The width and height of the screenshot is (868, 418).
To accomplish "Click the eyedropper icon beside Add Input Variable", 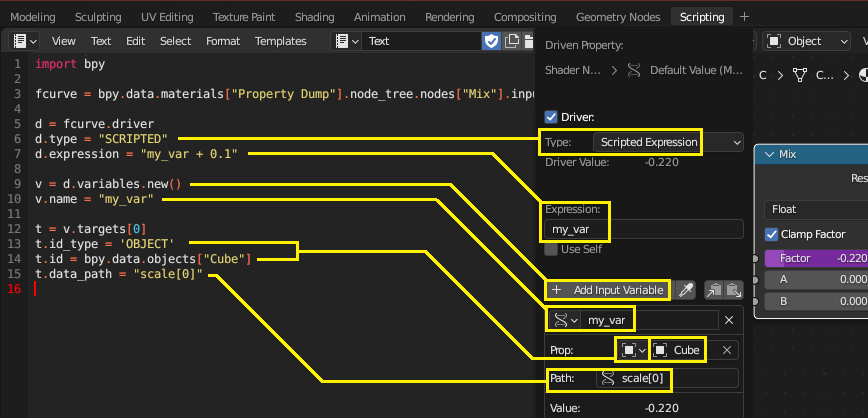I will tap(686, 290).
